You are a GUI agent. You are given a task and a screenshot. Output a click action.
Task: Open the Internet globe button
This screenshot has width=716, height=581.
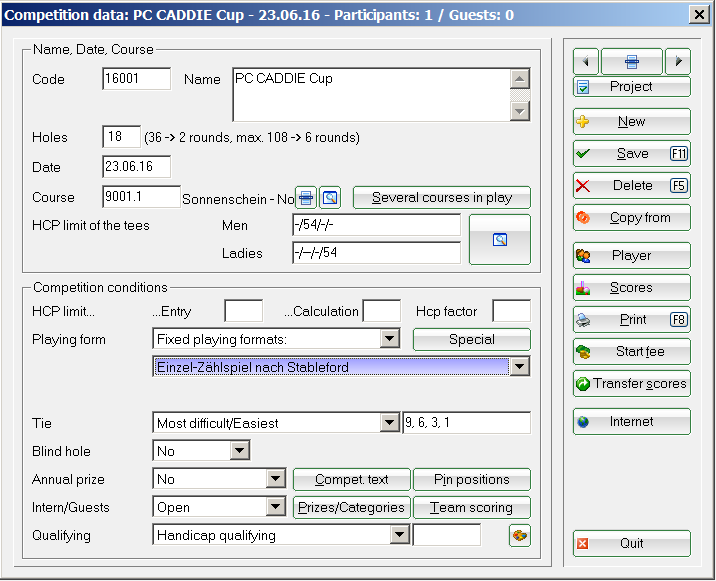(631, 421)
